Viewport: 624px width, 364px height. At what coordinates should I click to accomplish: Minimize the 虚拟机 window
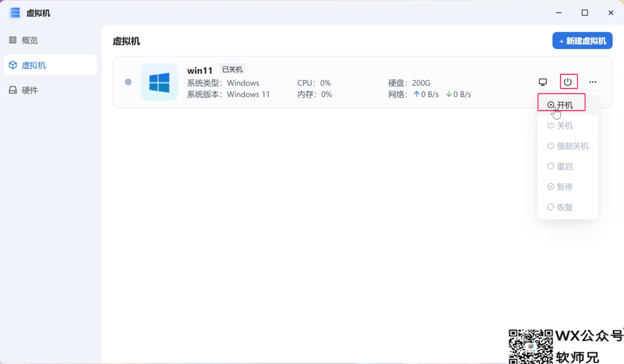click(x=559, y=13)
